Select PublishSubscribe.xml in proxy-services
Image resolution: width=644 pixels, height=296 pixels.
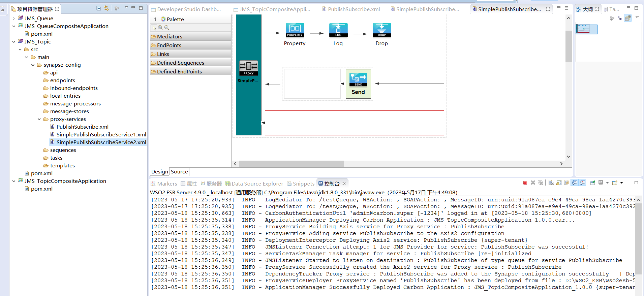click(79, 127)
